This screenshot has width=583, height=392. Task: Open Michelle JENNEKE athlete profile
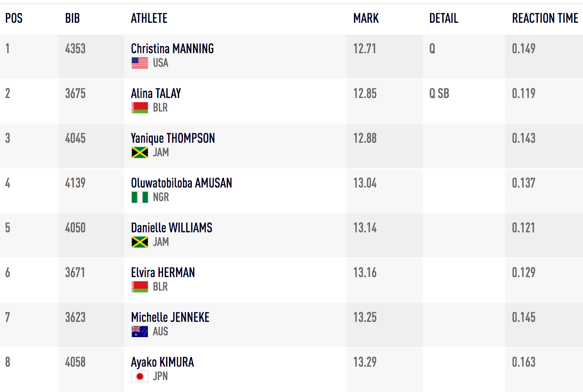[170, 317]
